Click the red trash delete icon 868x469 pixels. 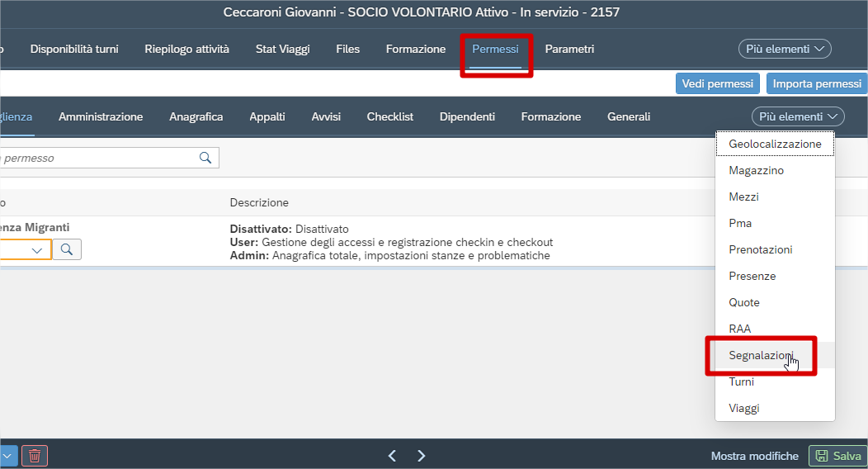tap(35, 456)
